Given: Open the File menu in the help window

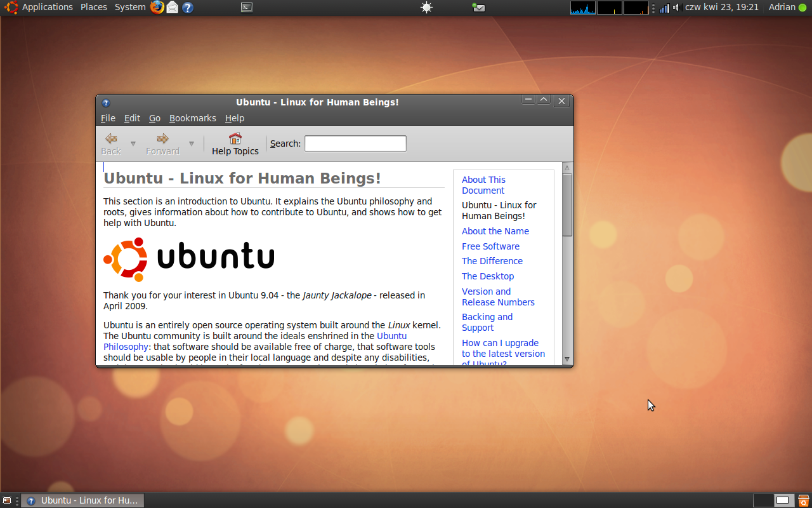Looking at the screenshot, I should (108, 118).
